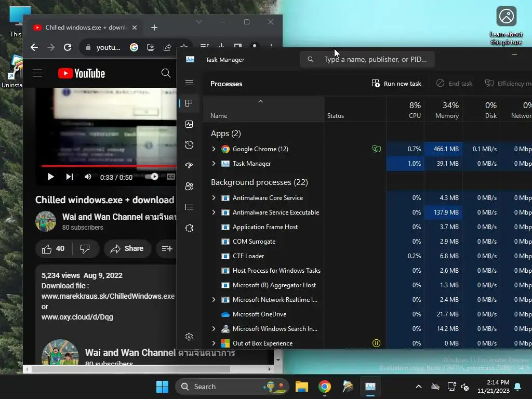Play the YouTube video
The width and height of the screenshot is (532, 399).
(50, 177)
